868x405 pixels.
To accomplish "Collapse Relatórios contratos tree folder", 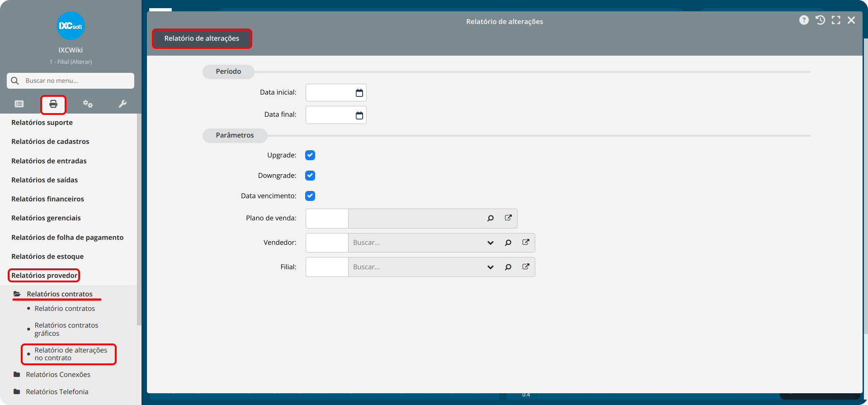I will [x=59, y=294].
